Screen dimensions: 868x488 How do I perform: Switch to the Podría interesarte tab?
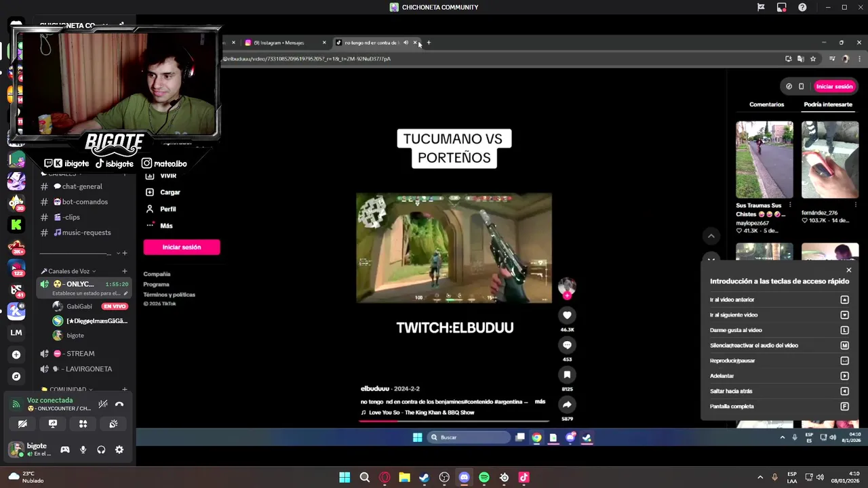point(828,104)
